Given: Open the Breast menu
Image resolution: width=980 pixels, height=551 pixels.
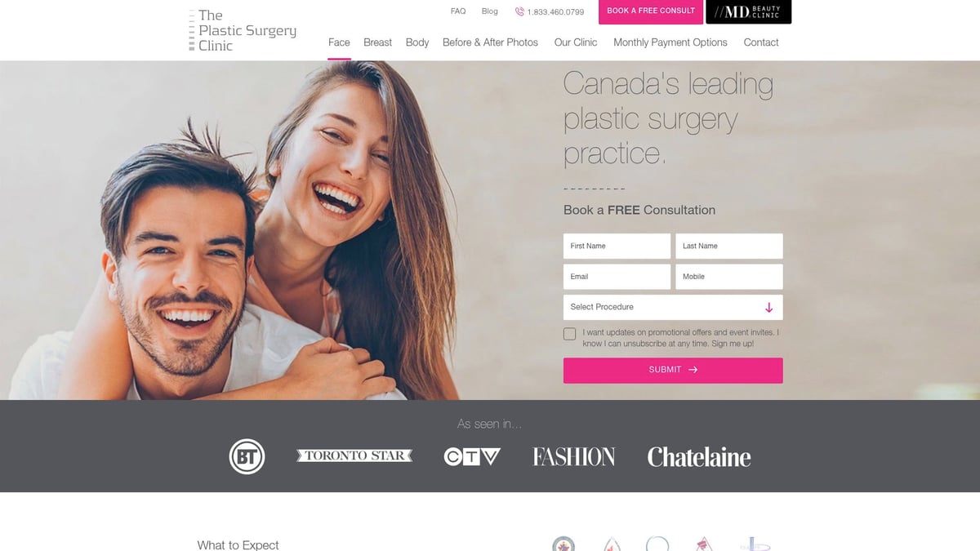Looking at the screenshot, I should (377, 42).
